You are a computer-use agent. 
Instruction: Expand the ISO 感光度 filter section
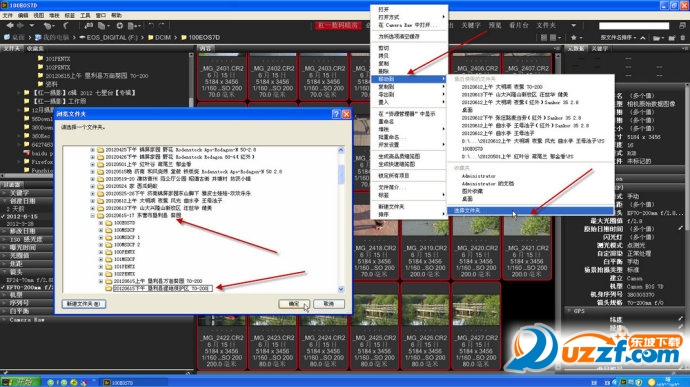tap(4, 239)
